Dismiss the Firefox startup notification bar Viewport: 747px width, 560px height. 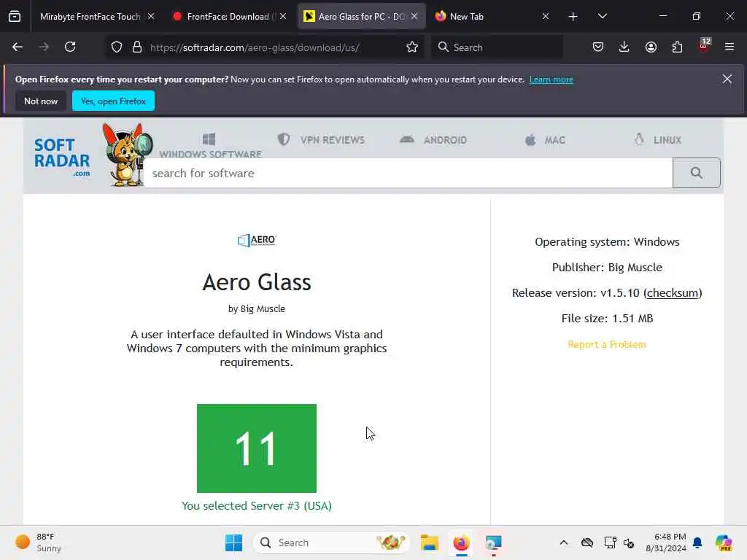pyautogui.click(x=727, y=79)
